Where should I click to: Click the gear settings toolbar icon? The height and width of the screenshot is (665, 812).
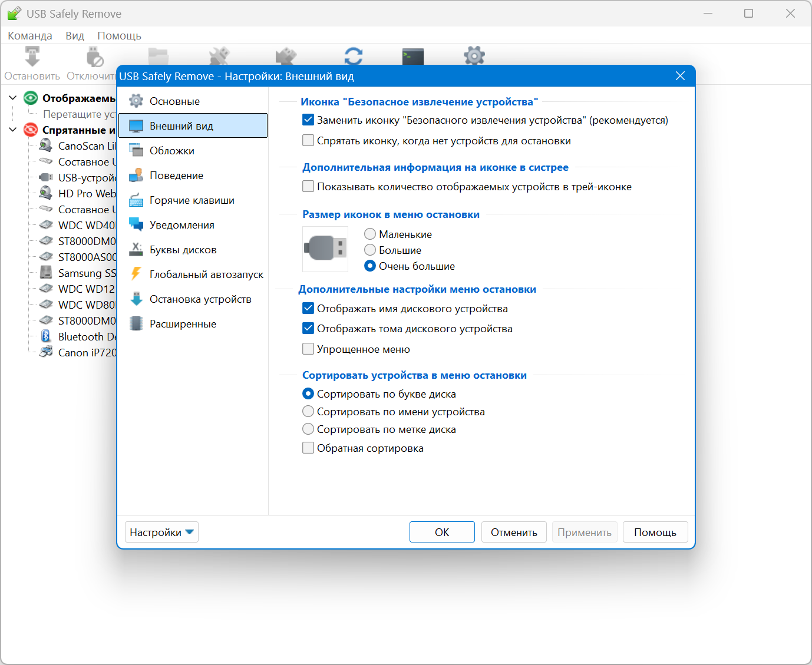474,57
